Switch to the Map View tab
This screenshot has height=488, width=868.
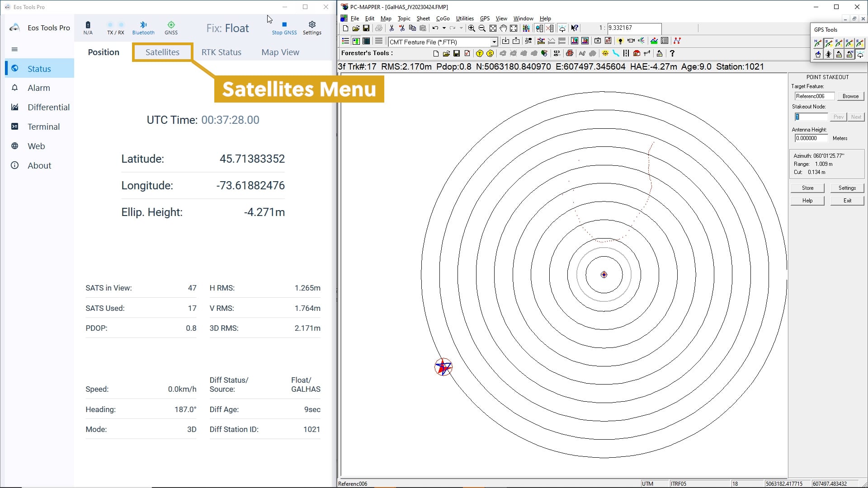280,52
